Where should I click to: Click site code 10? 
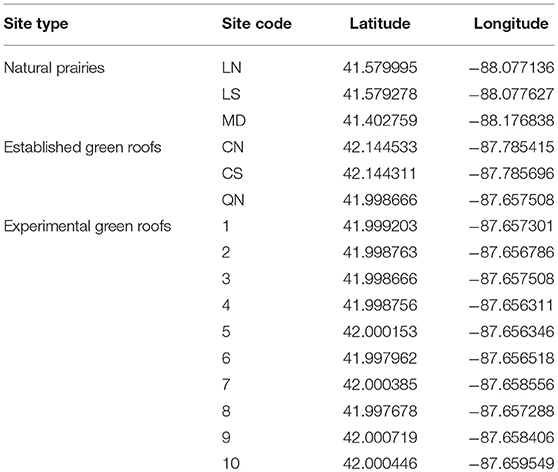tap(231, 463)
